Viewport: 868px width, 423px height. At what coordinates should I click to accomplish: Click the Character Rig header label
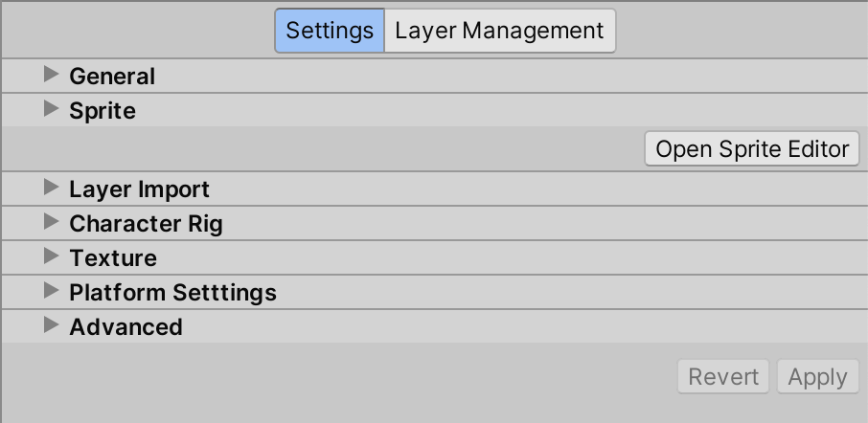click(x=146, y=223)
